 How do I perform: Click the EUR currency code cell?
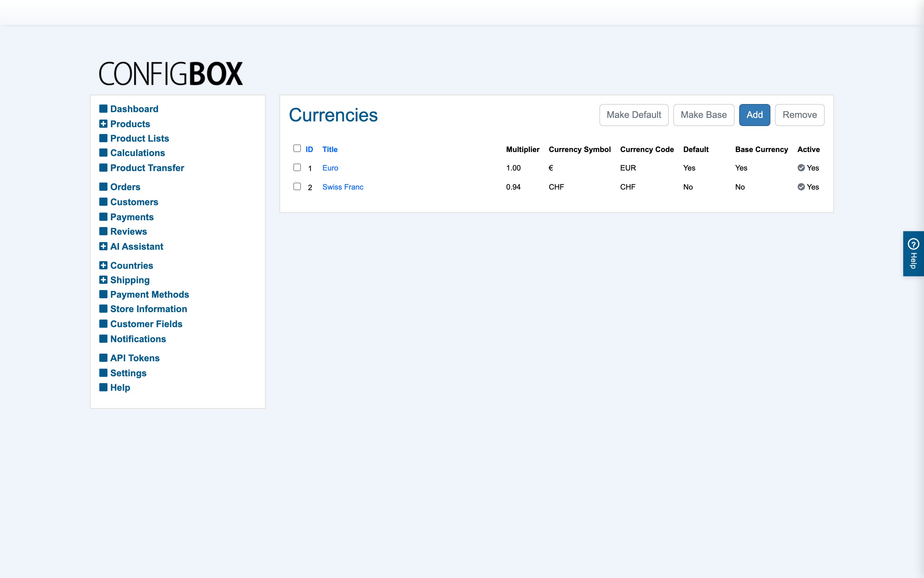pyautogui.click(x=628, y=168)
